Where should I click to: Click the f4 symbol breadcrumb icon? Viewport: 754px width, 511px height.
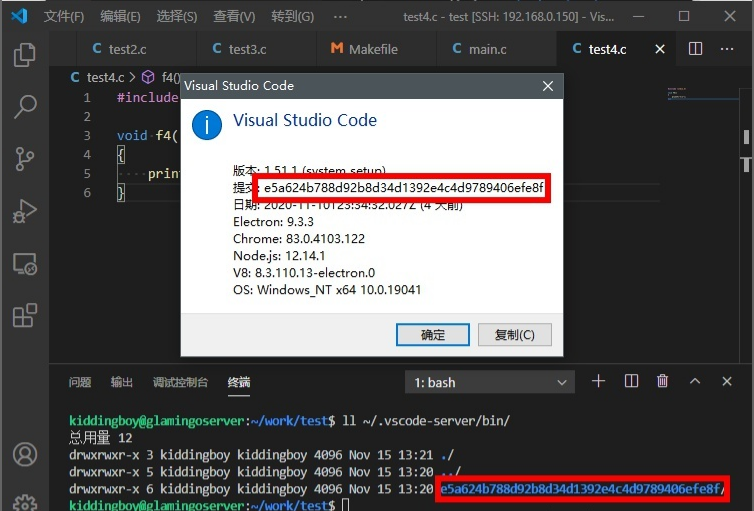point(148,77)
